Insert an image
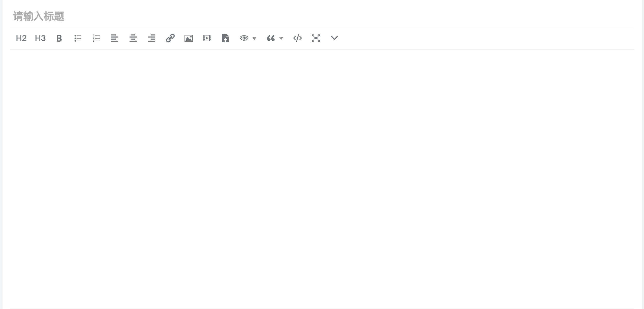 (x=189, y=38)
